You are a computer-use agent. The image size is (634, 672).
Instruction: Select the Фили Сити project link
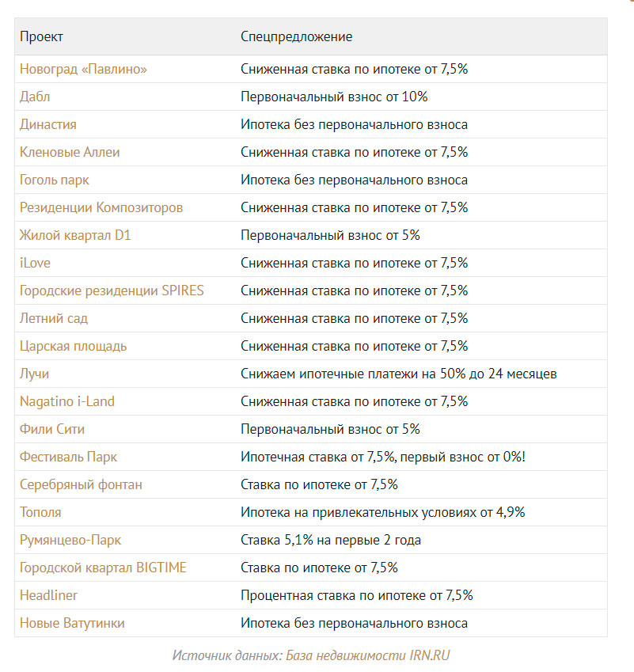point(52,429)
